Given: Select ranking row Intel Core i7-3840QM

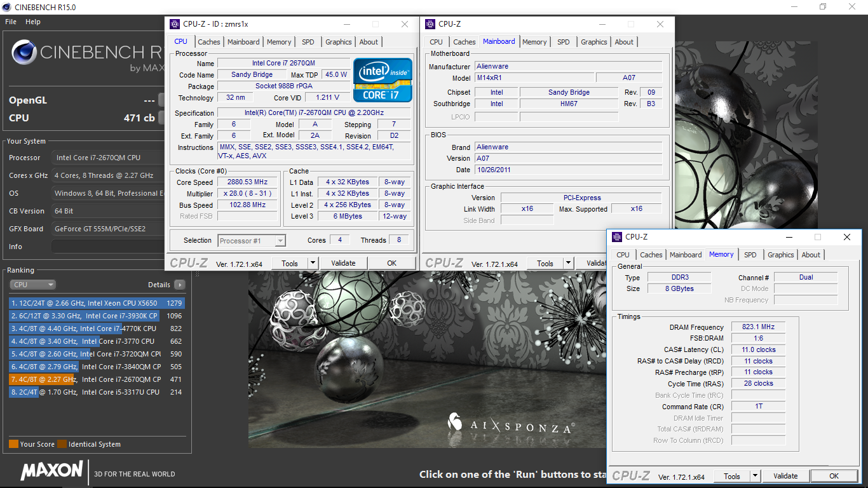Looking at the screenshot, I should pos(97,367).
